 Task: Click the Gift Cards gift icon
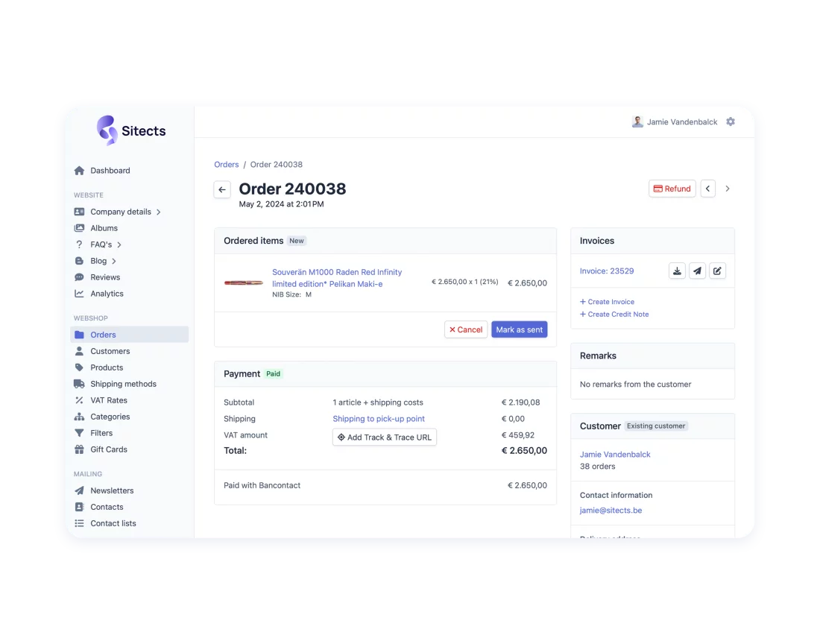[79, 449]
